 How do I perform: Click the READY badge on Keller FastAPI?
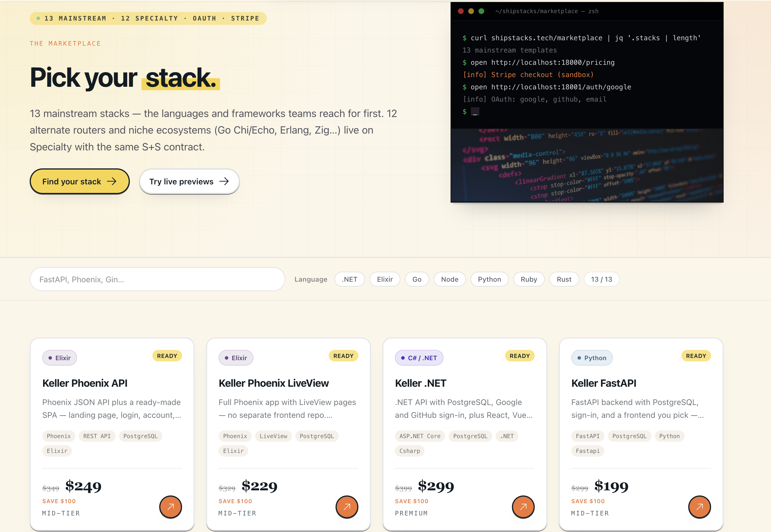(x=696, y=356)
